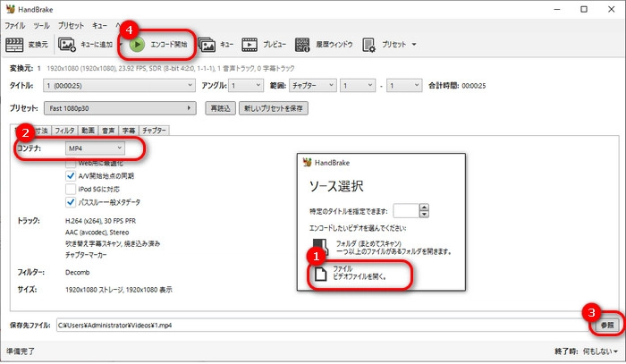Click the 再読込 button

(x=220, y=108)
